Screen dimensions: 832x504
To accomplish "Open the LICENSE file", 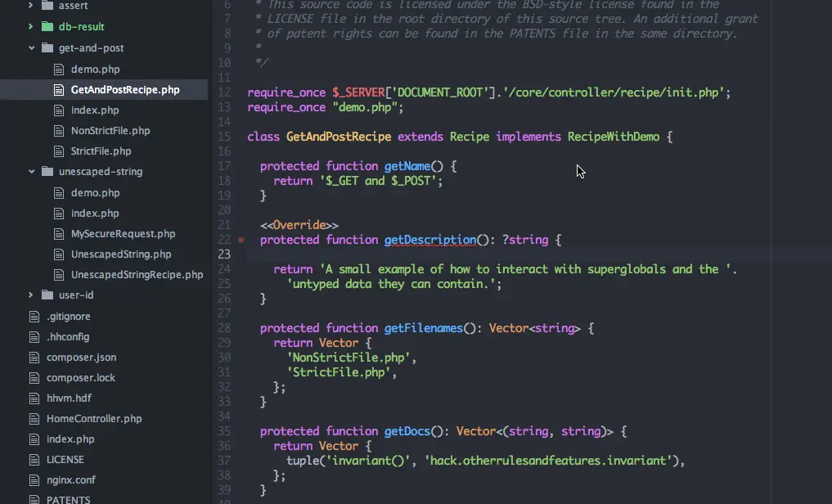I will (x=65, y=460).
